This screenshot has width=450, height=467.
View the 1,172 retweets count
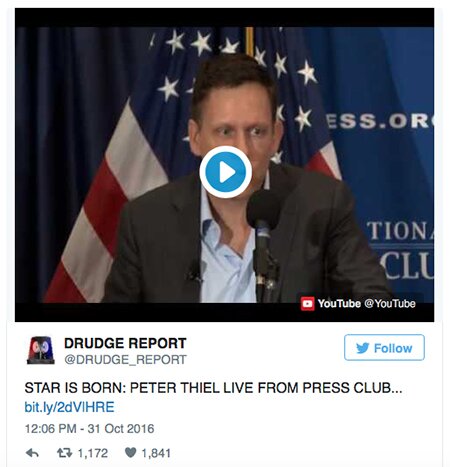coord(93,453)
